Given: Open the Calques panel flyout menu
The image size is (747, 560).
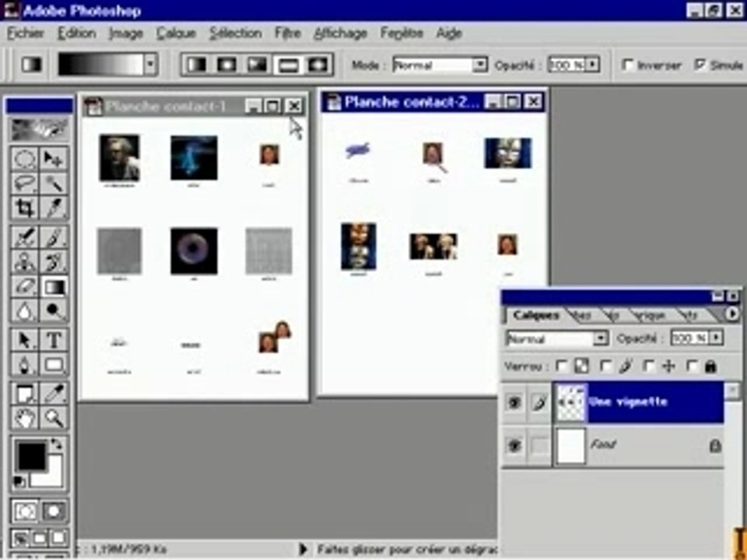Looking at the screenshot, I should [x=731, y=313].
